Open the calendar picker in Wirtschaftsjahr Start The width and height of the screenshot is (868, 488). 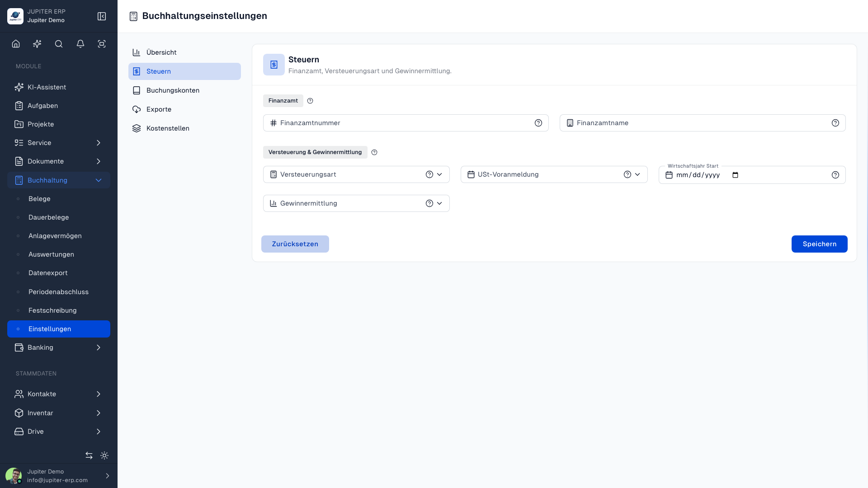click(735, 175)
